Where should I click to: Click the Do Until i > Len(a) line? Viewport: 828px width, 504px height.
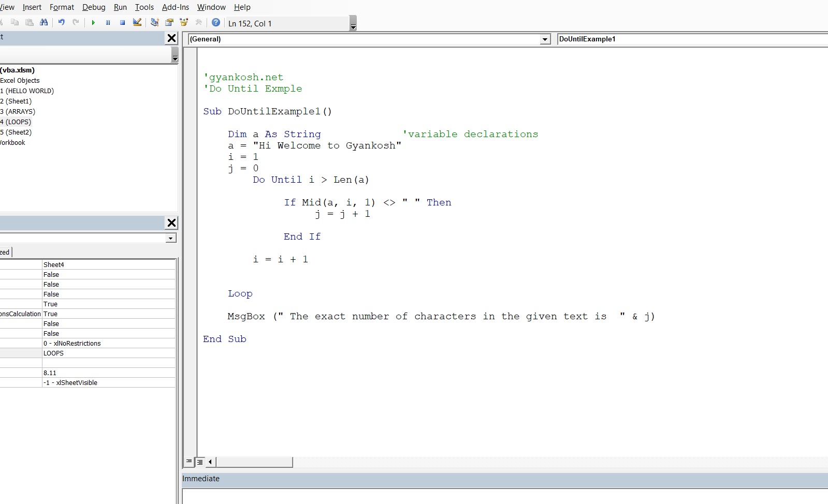[x=311, y=180]
